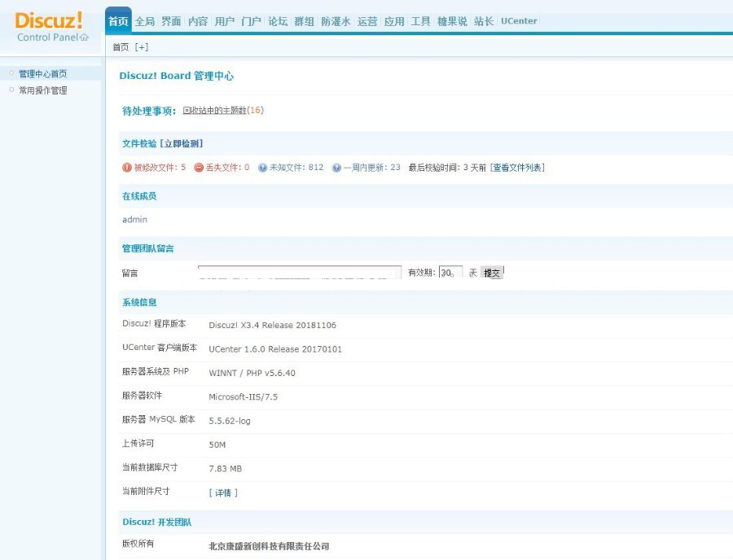
Task: Open the 防灌水 anti-spam tab
Action: [336, 21]
